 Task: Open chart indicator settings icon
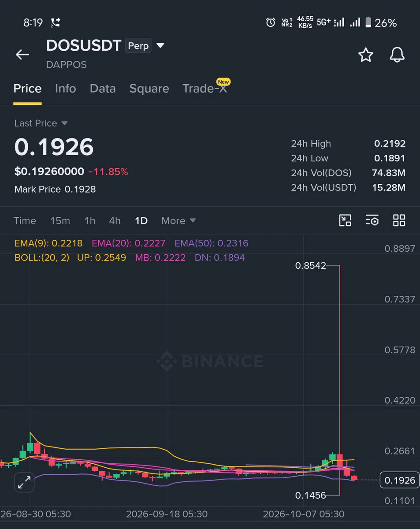click(x=372, y=220)
